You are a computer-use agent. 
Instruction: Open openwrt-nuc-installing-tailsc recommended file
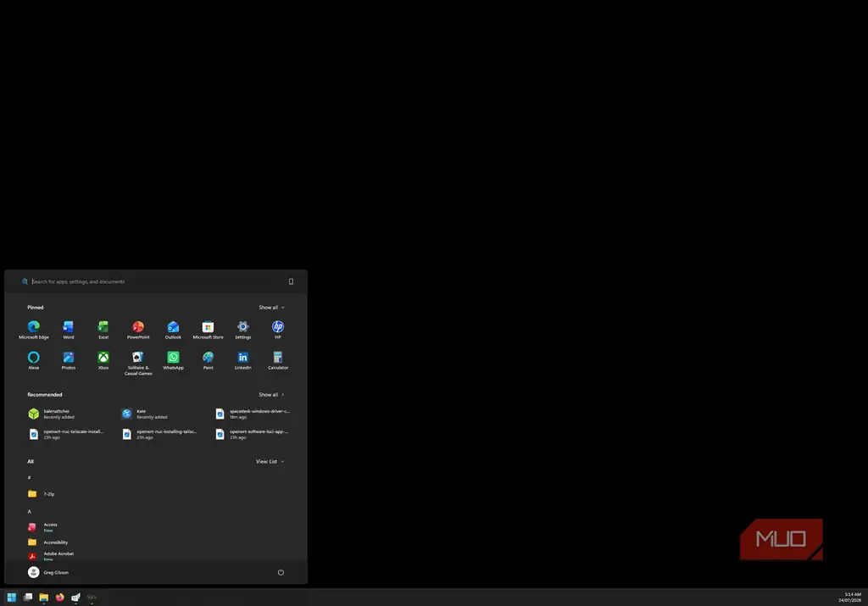160,434
